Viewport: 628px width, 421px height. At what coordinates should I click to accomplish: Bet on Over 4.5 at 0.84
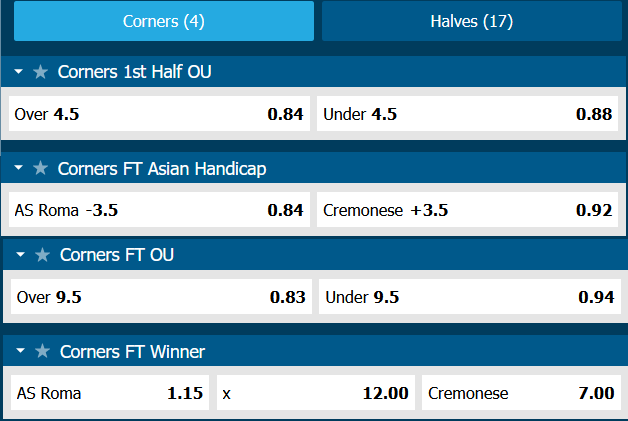[x=158, y=114]
